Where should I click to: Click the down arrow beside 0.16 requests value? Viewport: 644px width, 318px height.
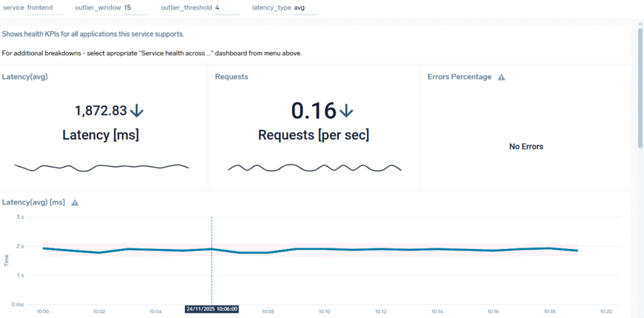[347, 111]
